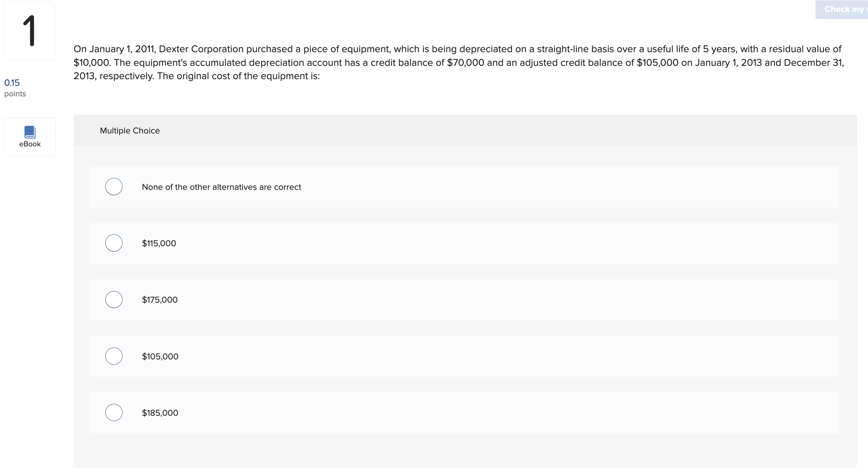Image resolution: width=868 pixels, height=468 pixels.
Task: Click the eBook panel card
Action: 30,137
